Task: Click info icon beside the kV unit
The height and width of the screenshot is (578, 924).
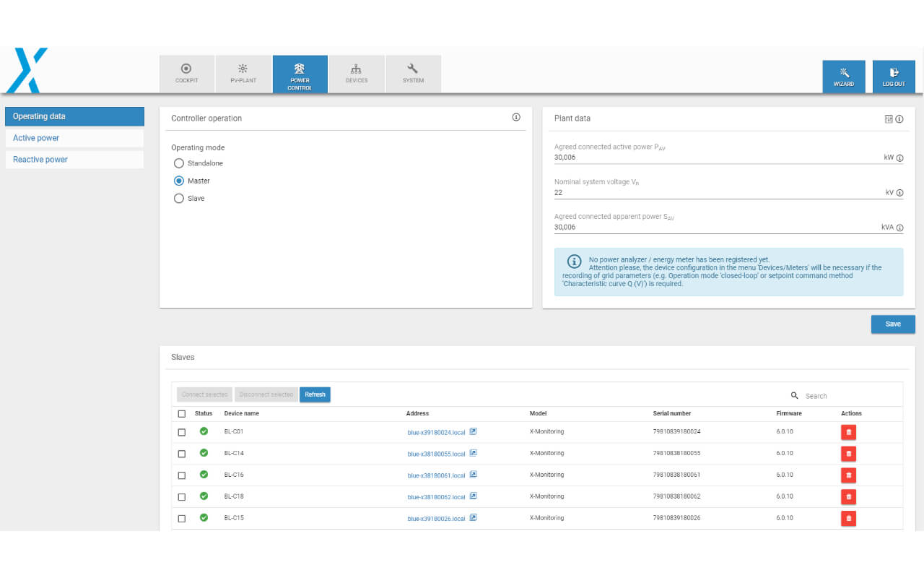Action: pos(899,193)
